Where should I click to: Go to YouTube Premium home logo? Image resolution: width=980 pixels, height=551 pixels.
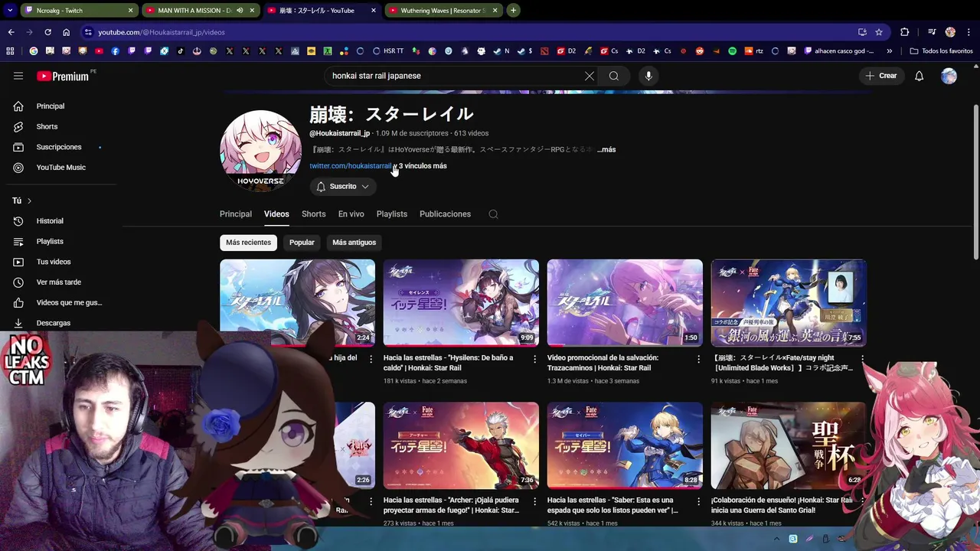point(64,76)
